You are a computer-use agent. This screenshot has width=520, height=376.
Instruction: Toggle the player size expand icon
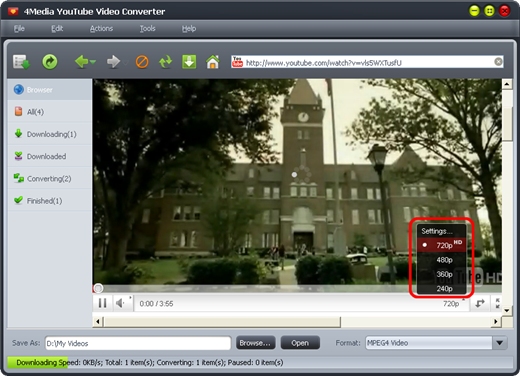click(x=480, y=303)
